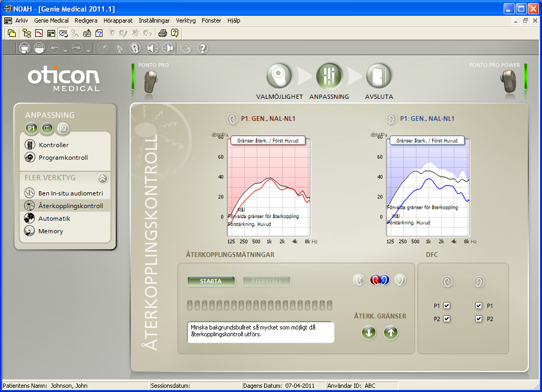The width and height of the screenshot is (542, 392).
Task: Open the Arkiv menu
Action: (x=22, y=21)
